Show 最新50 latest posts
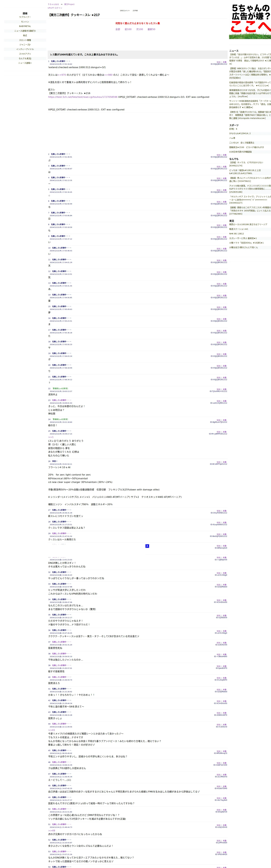 152,29
